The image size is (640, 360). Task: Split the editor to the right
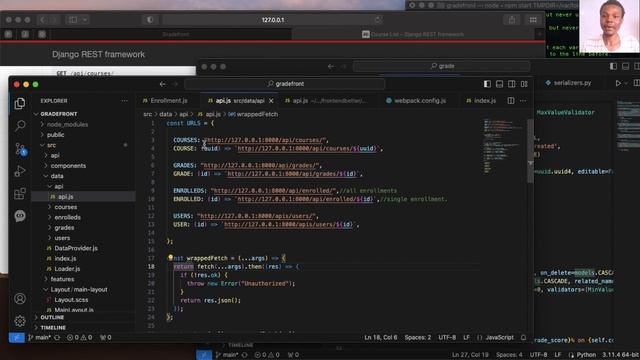tap(511, 100)
